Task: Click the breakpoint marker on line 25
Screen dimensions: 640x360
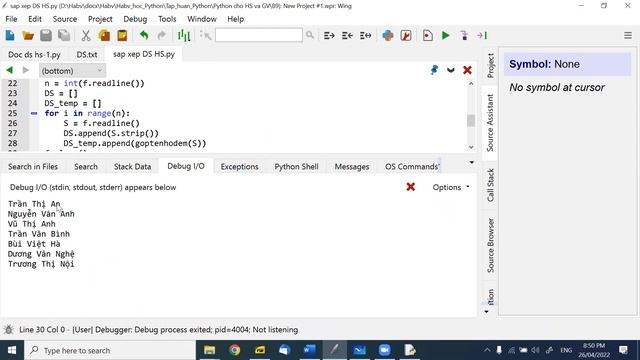Action: point(34,113)
